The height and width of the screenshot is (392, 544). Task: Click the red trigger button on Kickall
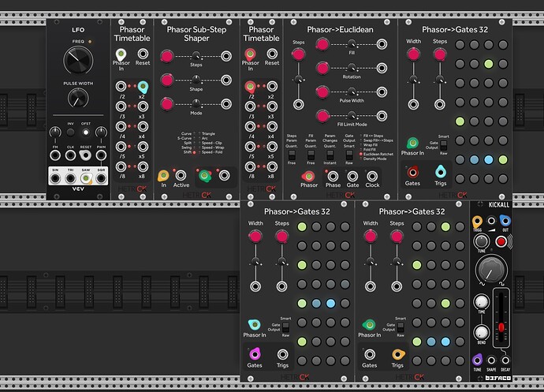pos(501,241)
